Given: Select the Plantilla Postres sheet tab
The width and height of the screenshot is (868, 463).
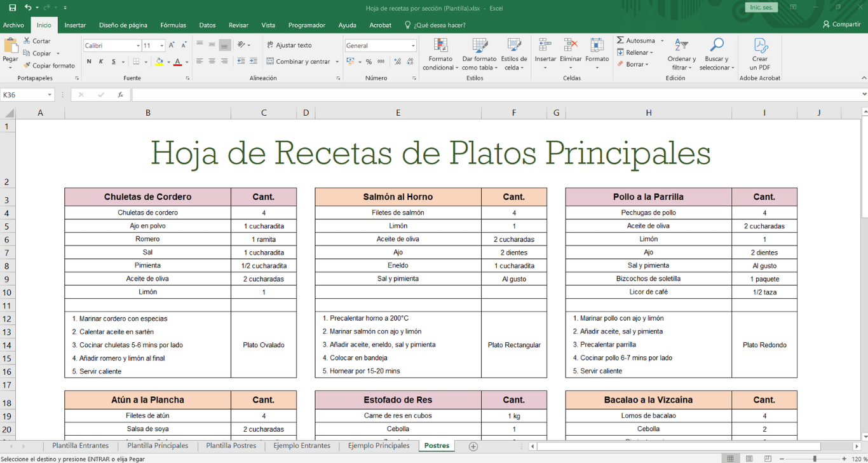Looking at the screenshot, I should tap(231, 446).
